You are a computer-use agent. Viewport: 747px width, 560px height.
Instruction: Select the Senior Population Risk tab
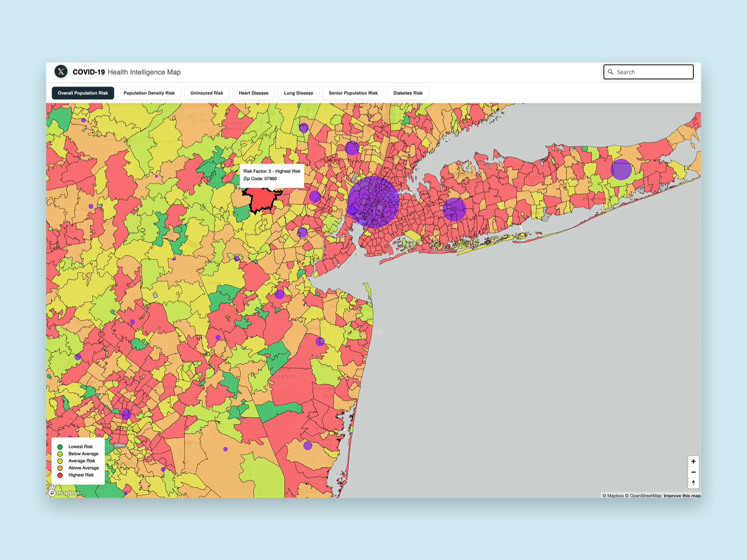352,93
